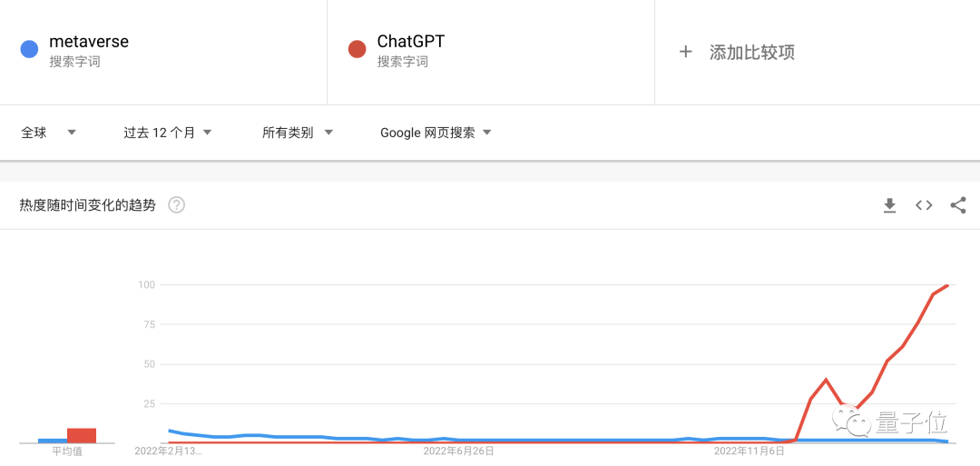Image resolution: width=980 pixels, height=466 pixels.
Task: Click the plus icon to add comparison
Action: pos(686,52)
